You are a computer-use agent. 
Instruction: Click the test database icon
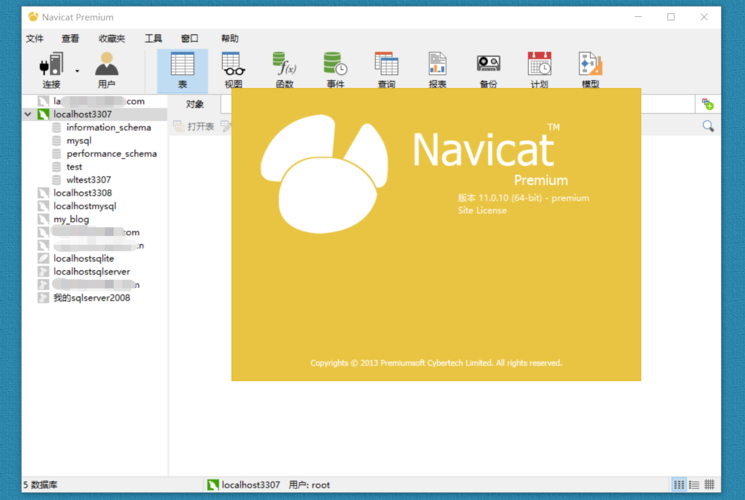(x=57, y=167)
